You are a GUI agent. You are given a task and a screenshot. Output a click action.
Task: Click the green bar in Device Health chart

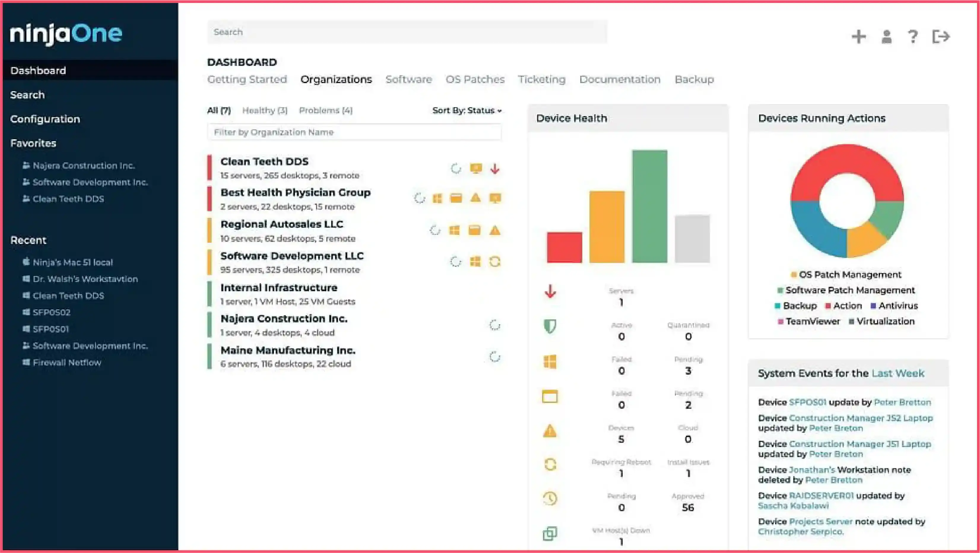[649, 206]
